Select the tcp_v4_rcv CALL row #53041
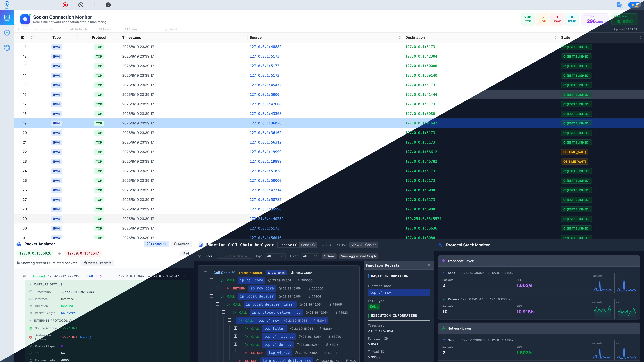Image resolution: width=644 pixels, height=362 pixels. [x=282, y=321]
